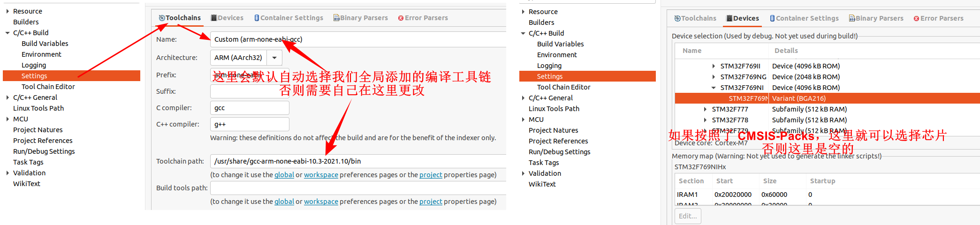Expand the STM32F769NG device row
The width and height of the screenshot is (980, 225).
click(714, 77)
